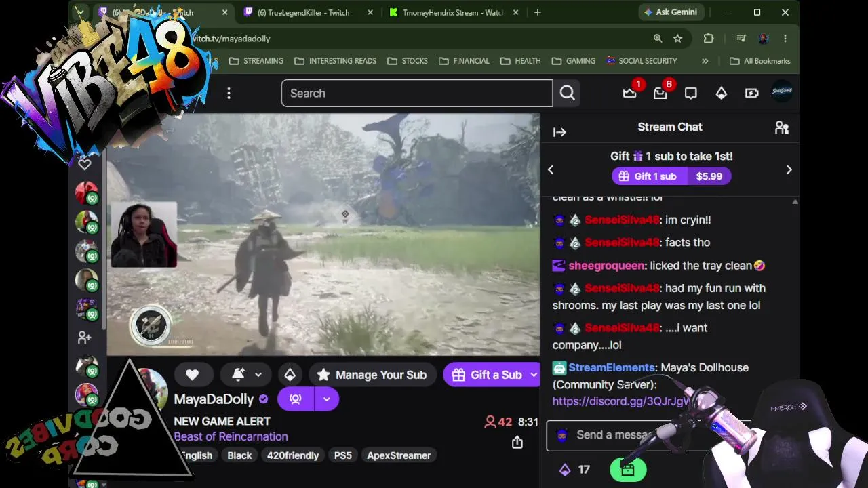Go to previous leaderboard slide in chat
This screenshot has width=868, height=488.
coord(551,169)
